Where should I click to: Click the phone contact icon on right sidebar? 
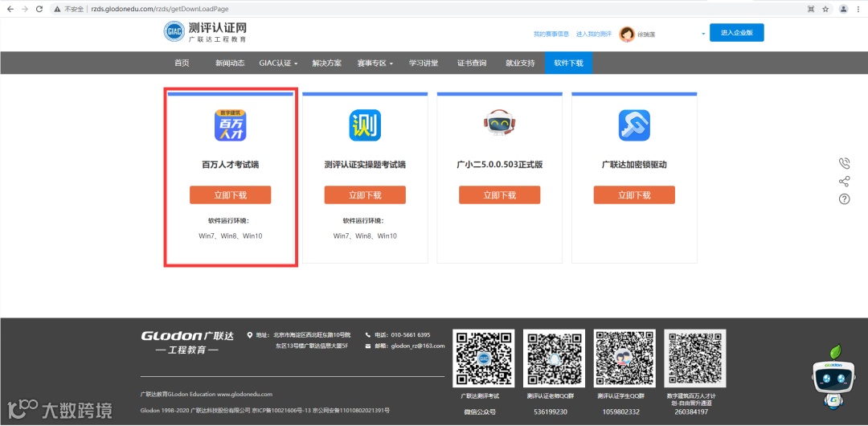[844, 163]
